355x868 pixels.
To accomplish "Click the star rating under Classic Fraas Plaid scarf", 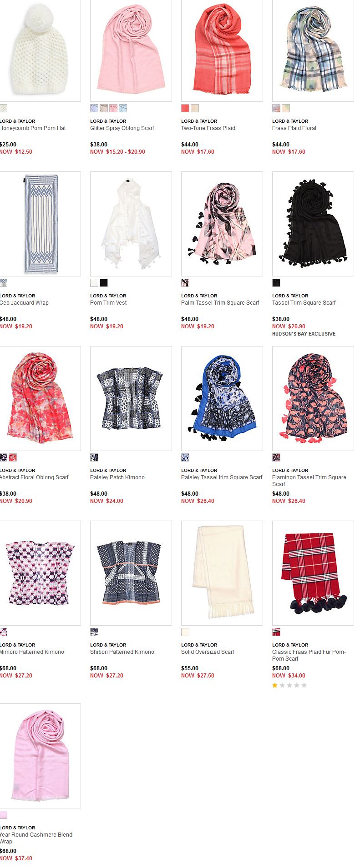I will click(x=289, y=685).
